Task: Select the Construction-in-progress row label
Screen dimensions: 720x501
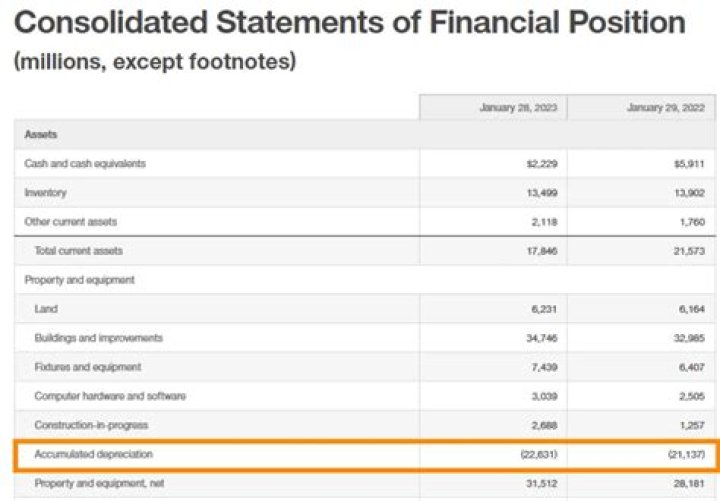Action: (x=89, y=425)
